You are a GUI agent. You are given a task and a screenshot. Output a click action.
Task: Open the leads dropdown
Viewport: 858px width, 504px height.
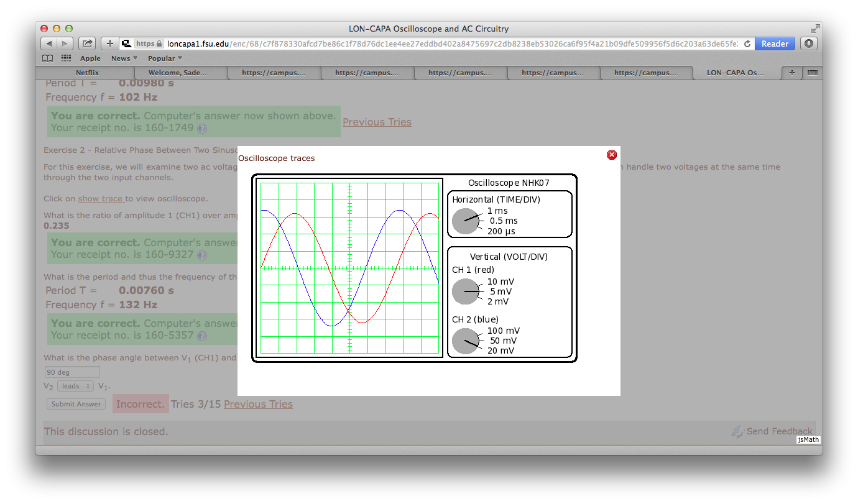pos(75,386)
